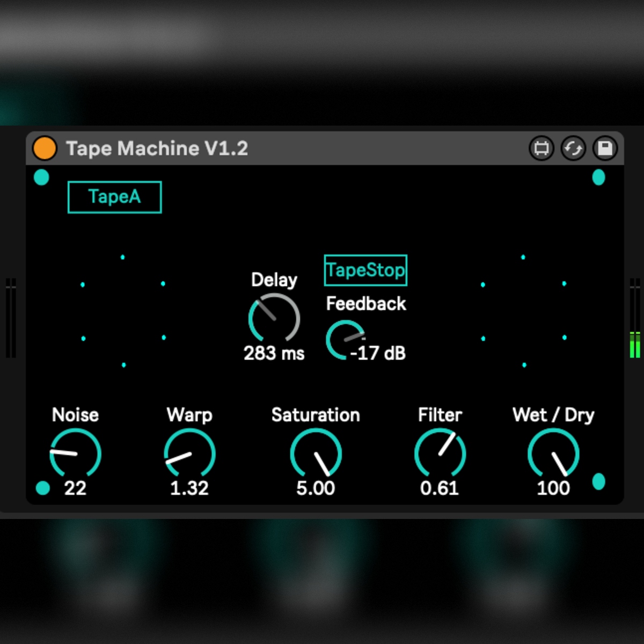The width and height of the screenshot is (644, 644).
Task: Click the Warp knob
Action: coord(189,453)
